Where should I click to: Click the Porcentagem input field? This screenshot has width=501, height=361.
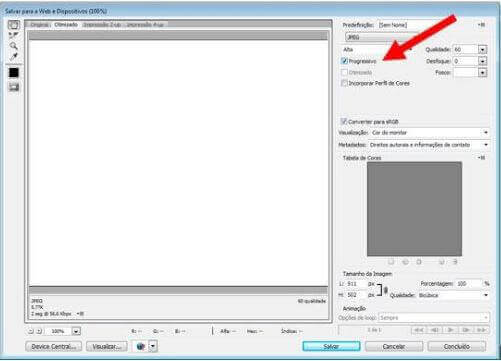point(468,284)
